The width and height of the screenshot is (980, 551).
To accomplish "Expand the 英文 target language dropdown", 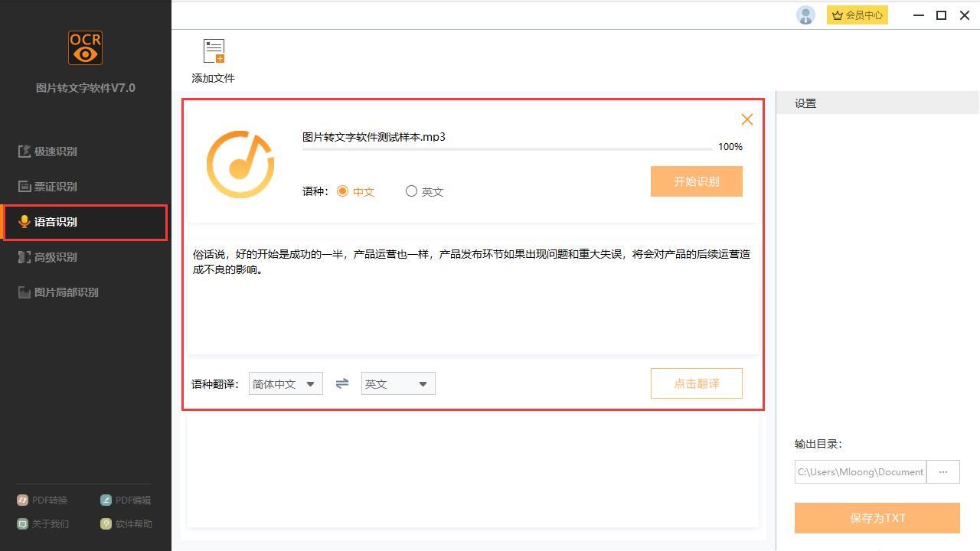I will click(398, 383).
